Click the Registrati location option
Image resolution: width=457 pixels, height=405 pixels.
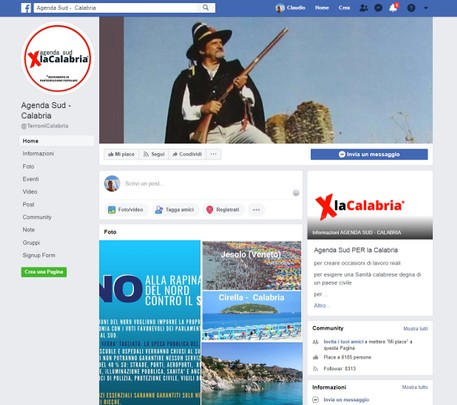click(x=223, y=210)
